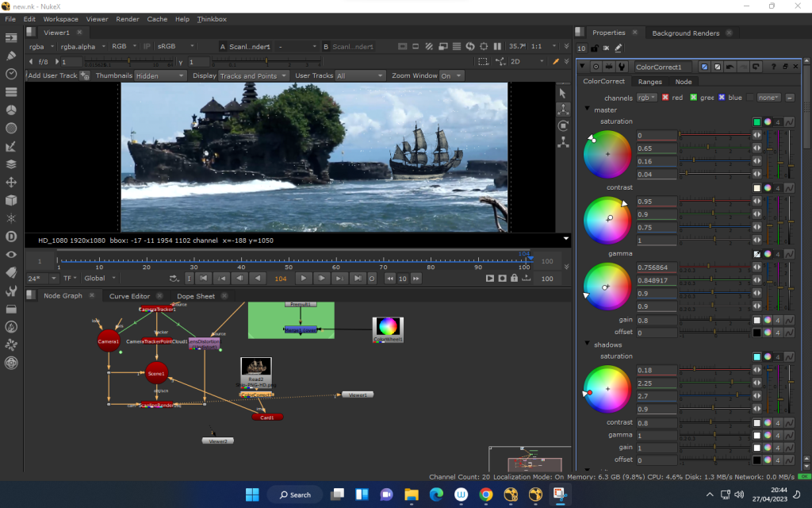Toggle the loop mode icon on the timeline
This screenshot has width=812, height=508.
click(174, 279)
